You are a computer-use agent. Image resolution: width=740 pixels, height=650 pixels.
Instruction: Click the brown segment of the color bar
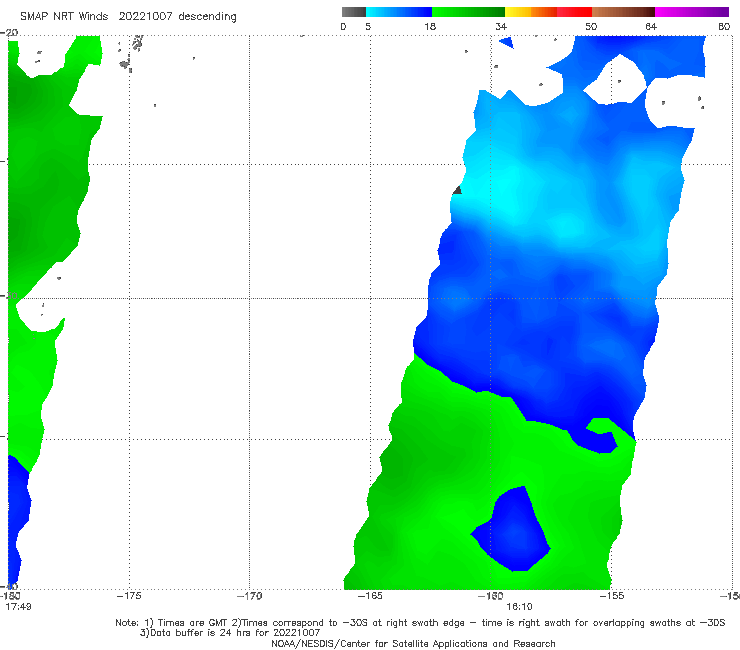coord(623,12)
